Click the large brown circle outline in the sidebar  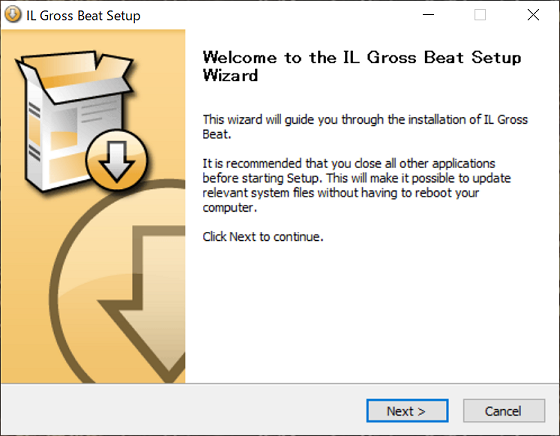(x=118, y=282)
